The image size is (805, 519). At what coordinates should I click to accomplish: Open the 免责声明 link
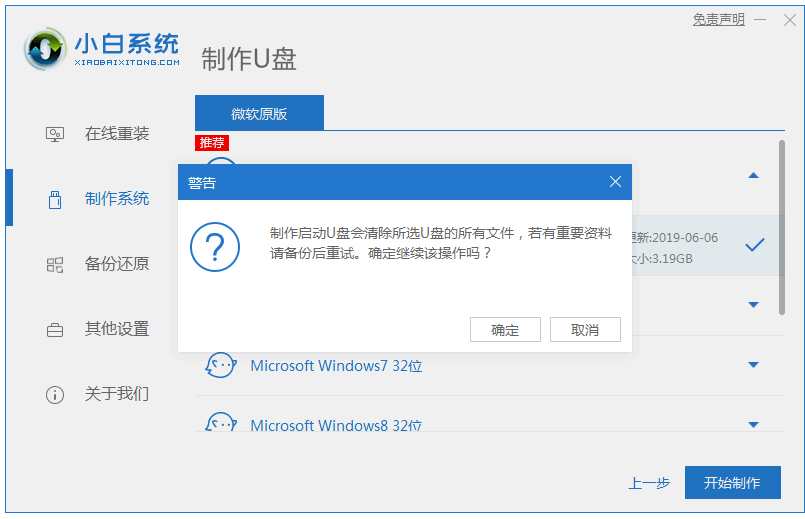718,20
